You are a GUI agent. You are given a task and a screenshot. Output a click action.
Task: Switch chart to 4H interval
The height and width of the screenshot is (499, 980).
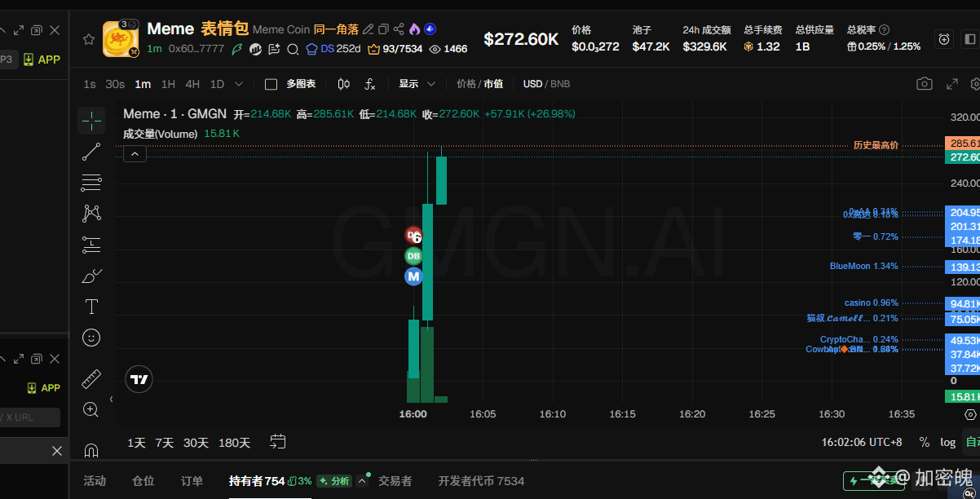pos(192,84)
